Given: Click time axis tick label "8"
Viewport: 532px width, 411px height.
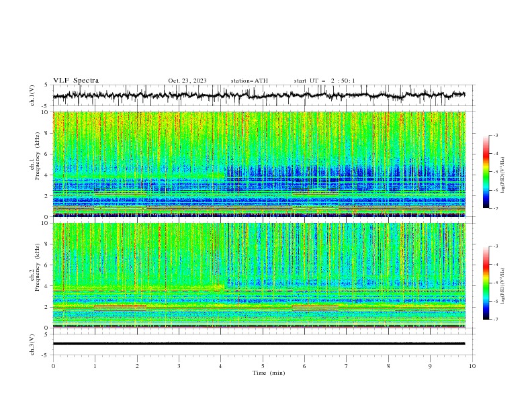Looking at the screenshot, I should [388, 366].
